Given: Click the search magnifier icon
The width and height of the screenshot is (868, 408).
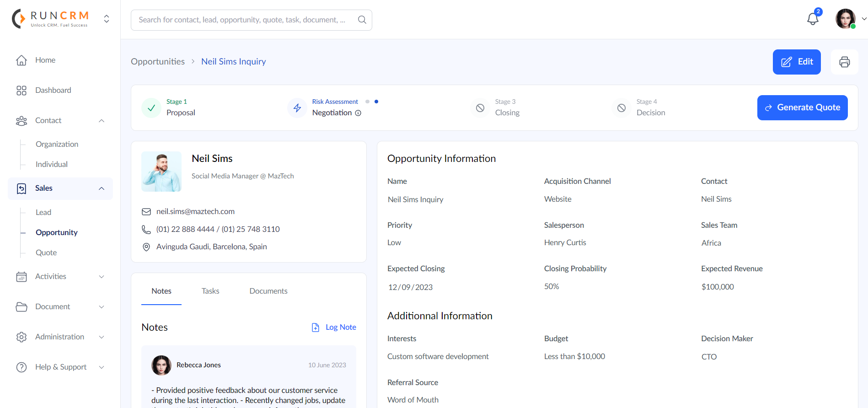Looking at the screenshot, I should coord(362,20).
